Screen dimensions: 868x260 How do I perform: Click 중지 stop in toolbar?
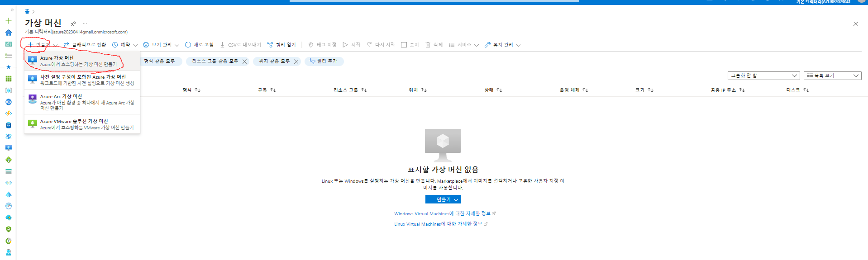410,45
